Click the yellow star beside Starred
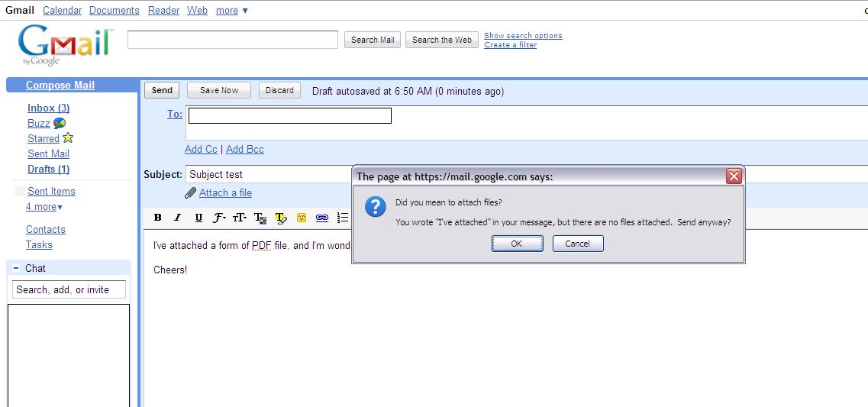 click(67, 138)
